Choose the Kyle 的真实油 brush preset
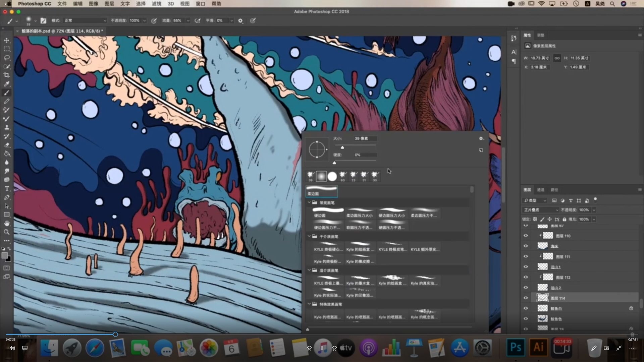The height and width of the screenshot is (362, 644). [424, 280]
